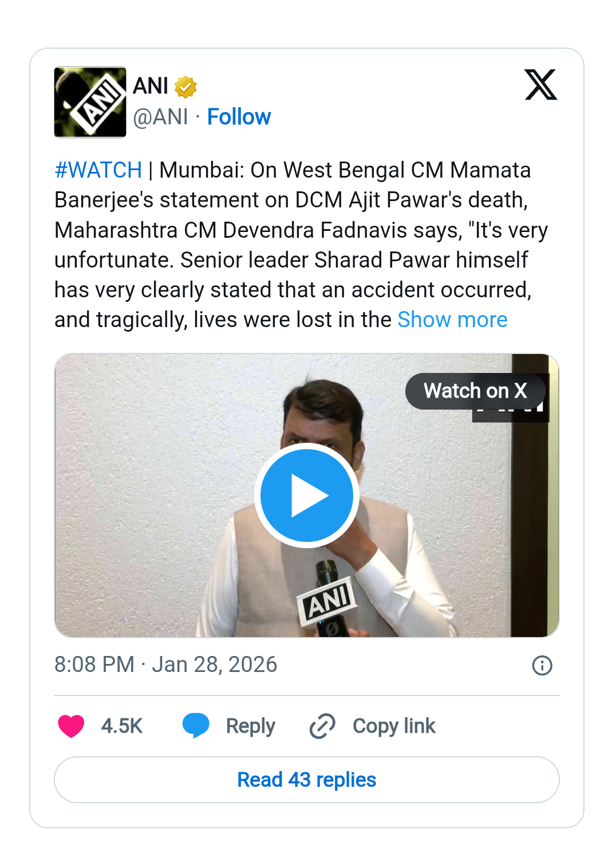The width and height of the screenshot is (616, 849).
Task: Click the blue reply bubble icon
Action: coord(196,725)
